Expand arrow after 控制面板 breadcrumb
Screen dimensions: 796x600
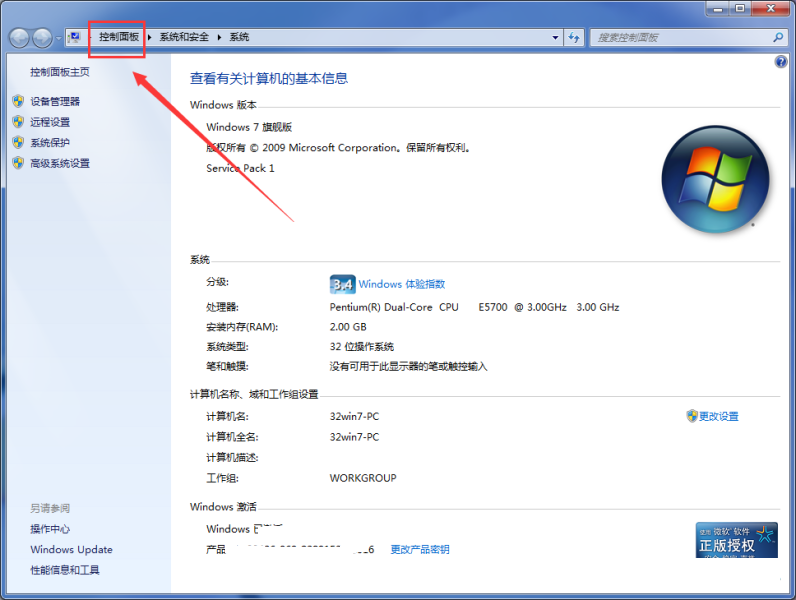click(150, 37)
